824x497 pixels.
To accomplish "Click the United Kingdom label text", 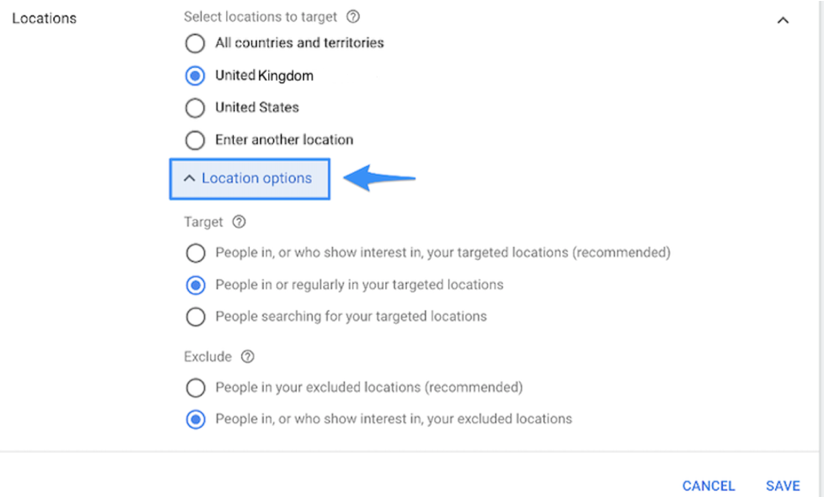I will tap(264, 76).
